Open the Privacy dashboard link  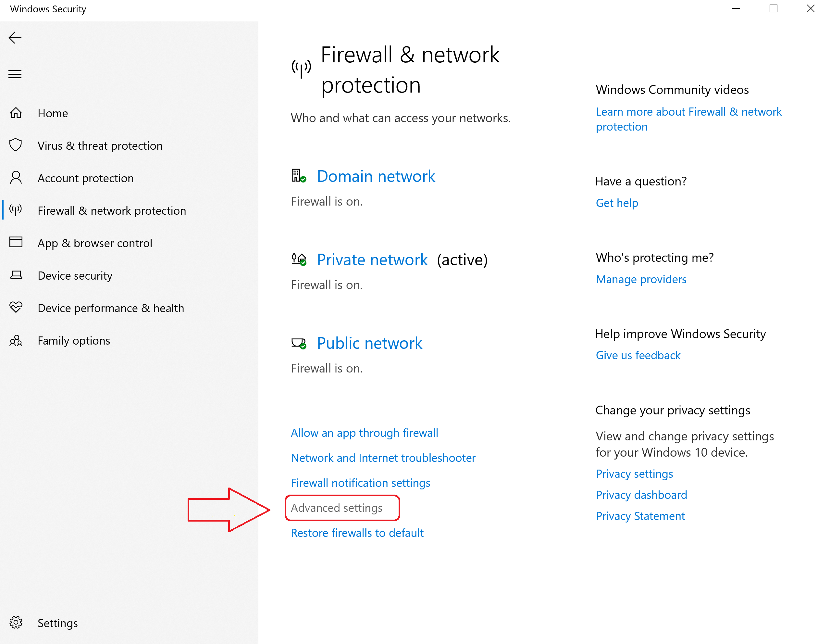click(641, 495)
